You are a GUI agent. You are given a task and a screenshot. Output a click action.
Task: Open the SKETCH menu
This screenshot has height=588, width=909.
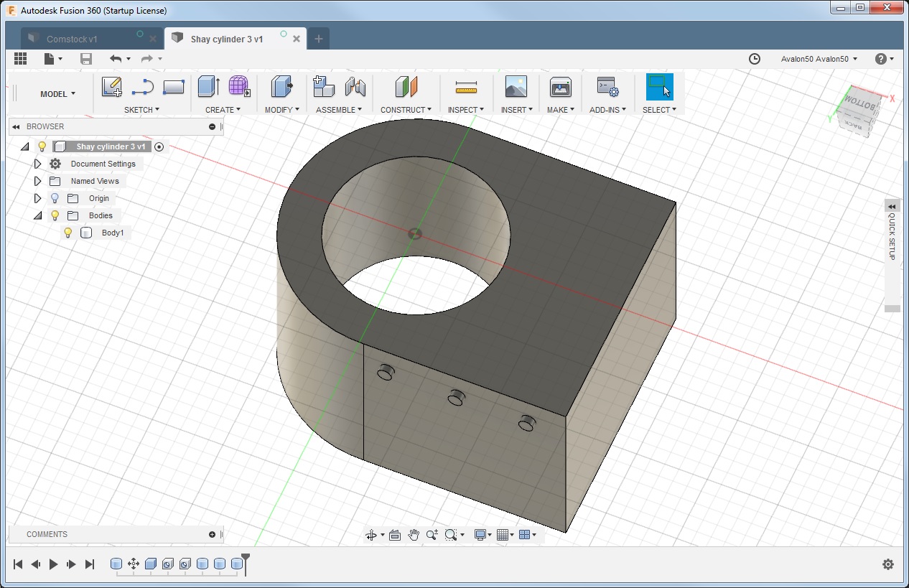pos(141,110)
